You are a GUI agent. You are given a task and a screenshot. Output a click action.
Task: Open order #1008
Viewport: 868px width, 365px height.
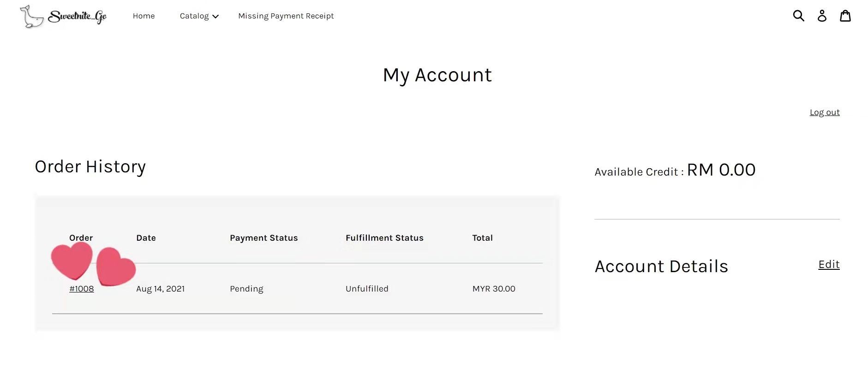point(82,289)
